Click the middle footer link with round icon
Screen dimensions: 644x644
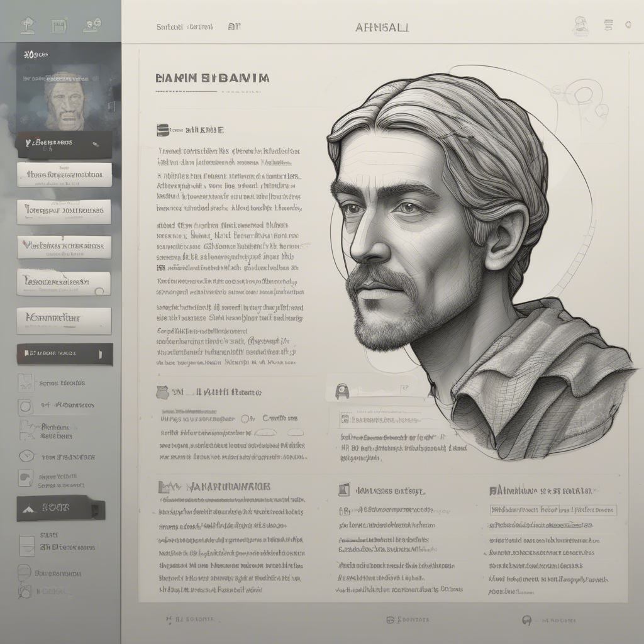408,619
